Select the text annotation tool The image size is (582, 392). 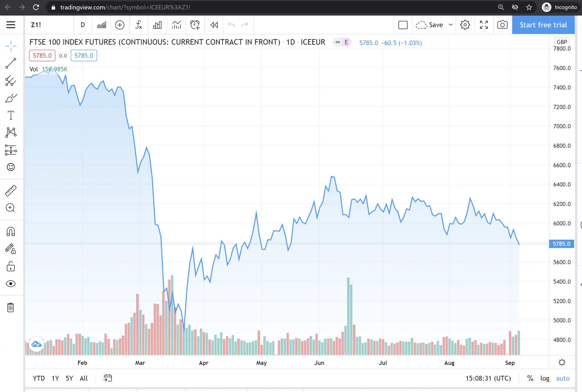11,115
